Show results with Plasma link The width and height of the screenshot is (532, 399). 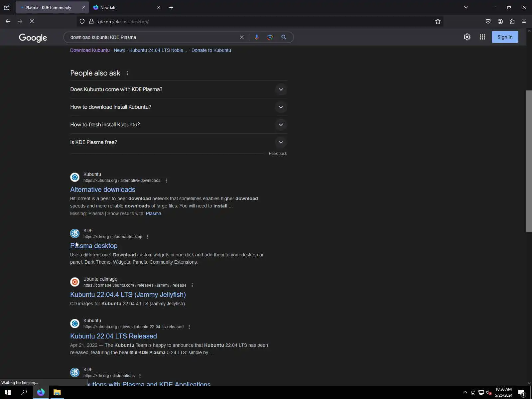153,213
